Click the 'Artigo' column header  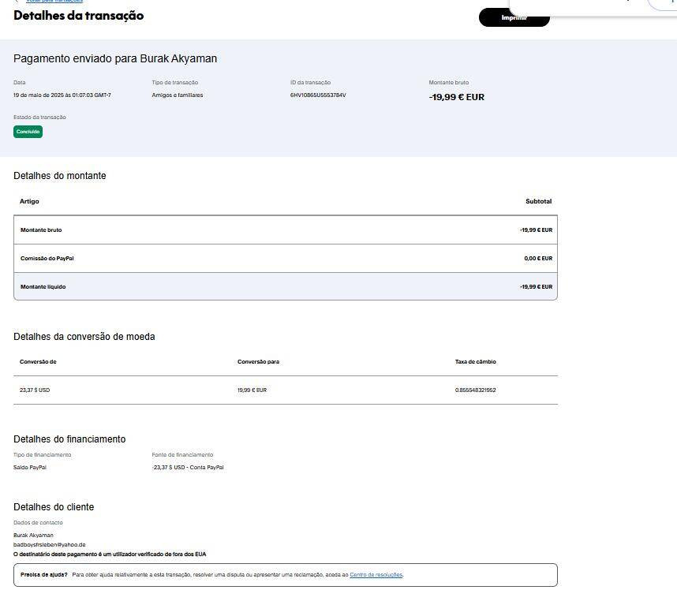pyautogui.click(x=29, y=201)
